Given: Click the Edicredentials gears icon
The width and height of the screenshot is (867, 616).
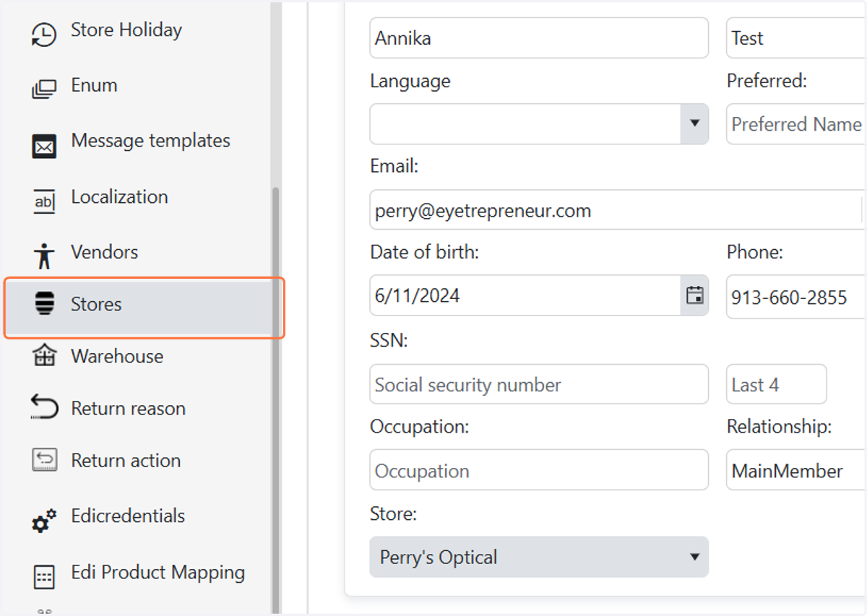Looking at the screenshot, I should [44, 521].
